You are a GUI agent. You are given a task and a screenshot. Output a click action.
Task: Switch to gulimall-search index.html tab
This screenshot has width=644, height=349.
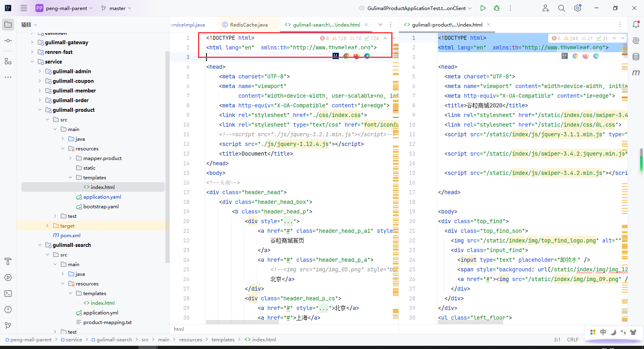pyautogui.click(x=326, y=25)
